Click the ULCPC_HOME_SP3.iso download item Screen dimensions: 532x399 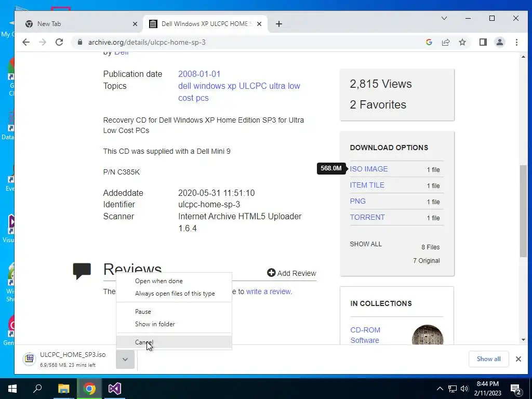[x=68, y=360]
